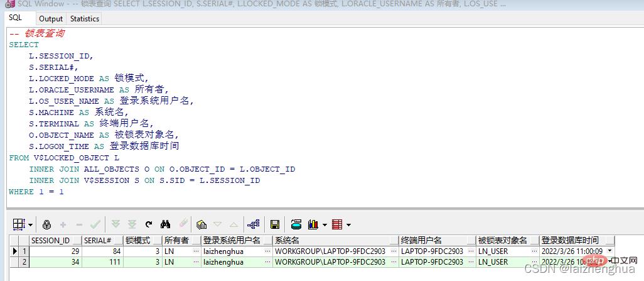Open date dropdown in row 1 logon time
Viewport: 644px width, 281px height.
tap(609, 251)
